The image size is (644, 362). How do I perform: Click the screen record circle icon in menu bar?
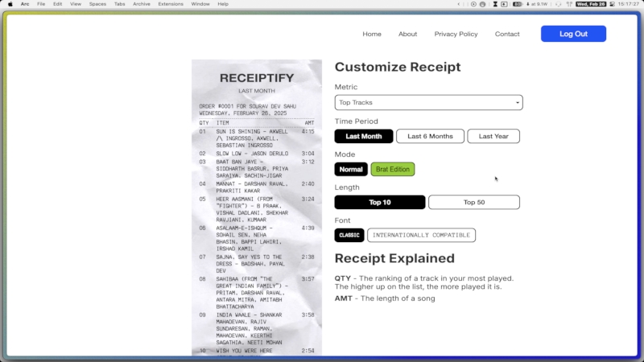tap(473, 4)
